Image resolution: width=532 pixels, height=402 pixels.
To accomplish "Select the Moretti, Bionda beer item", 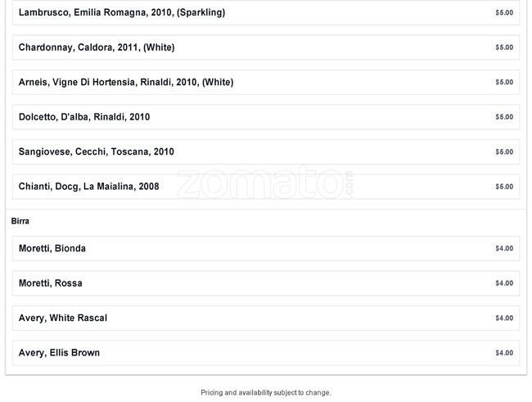I will [52, 249].
